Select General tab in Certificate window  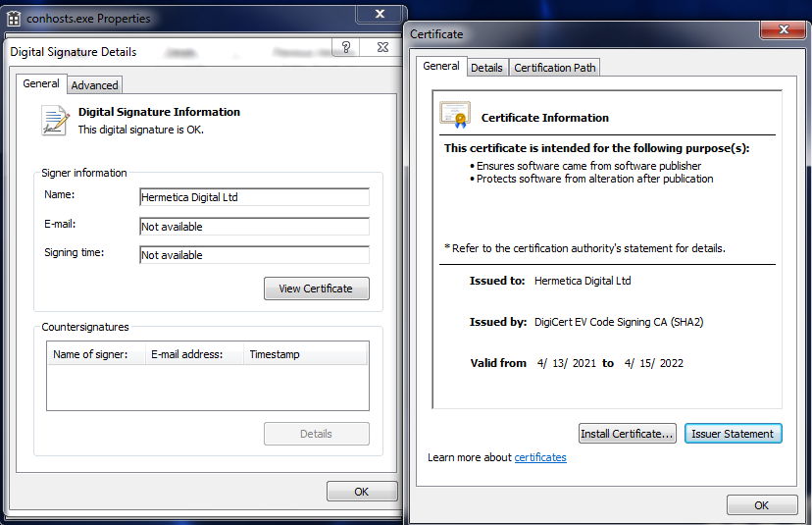click(x=441, y=66)
